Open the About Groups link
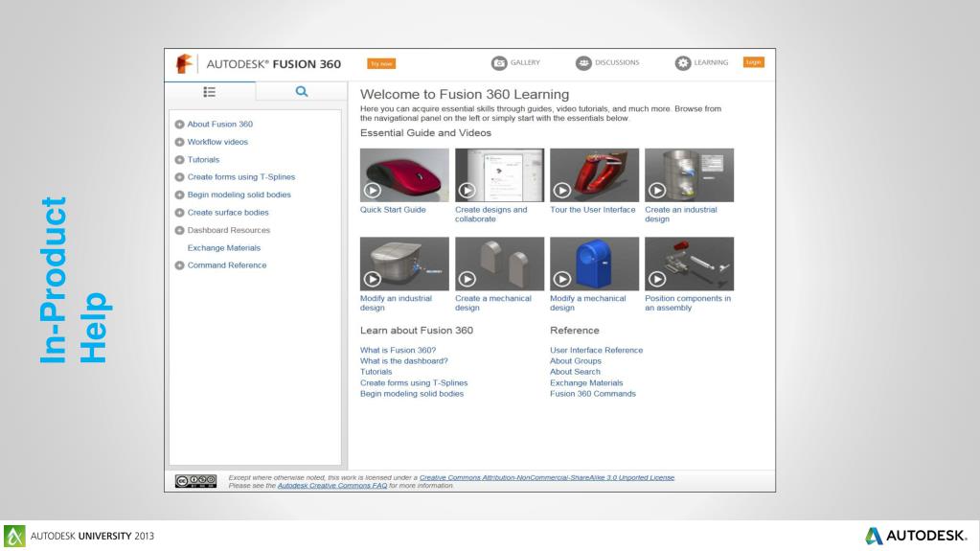 click(576, 361)
